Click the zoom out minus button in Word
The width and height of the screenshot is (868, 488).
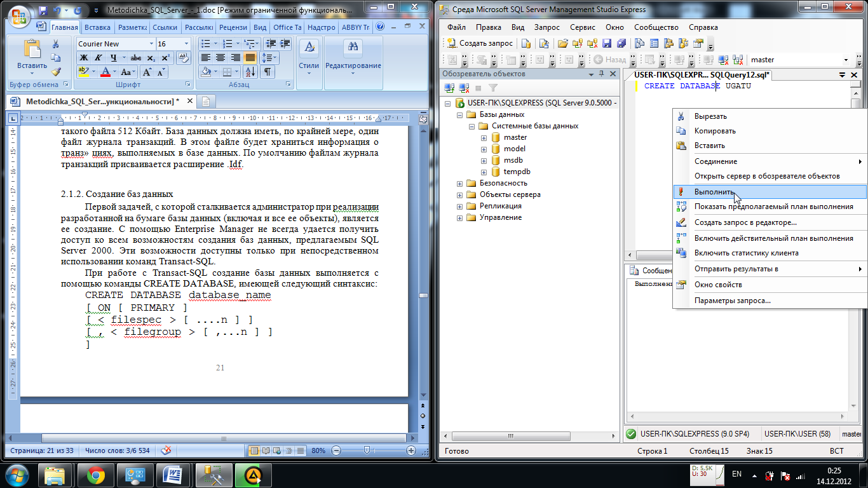(335, 451)
